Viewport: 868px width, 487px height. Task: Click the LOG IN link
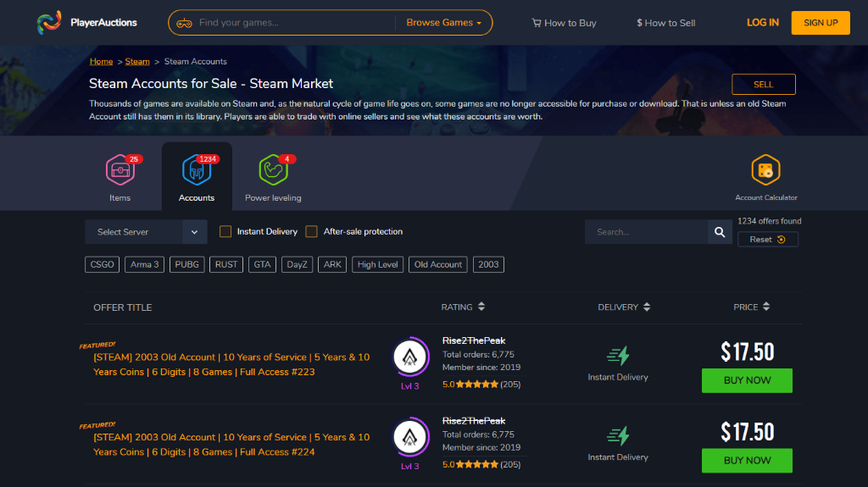[x=762, y=23]
